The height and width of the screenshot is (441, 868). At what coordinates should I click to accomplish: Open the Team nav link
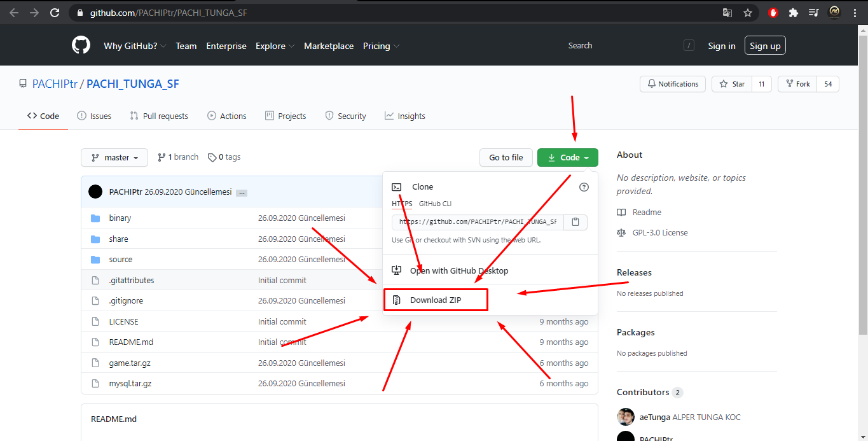[x=186, y=46]
